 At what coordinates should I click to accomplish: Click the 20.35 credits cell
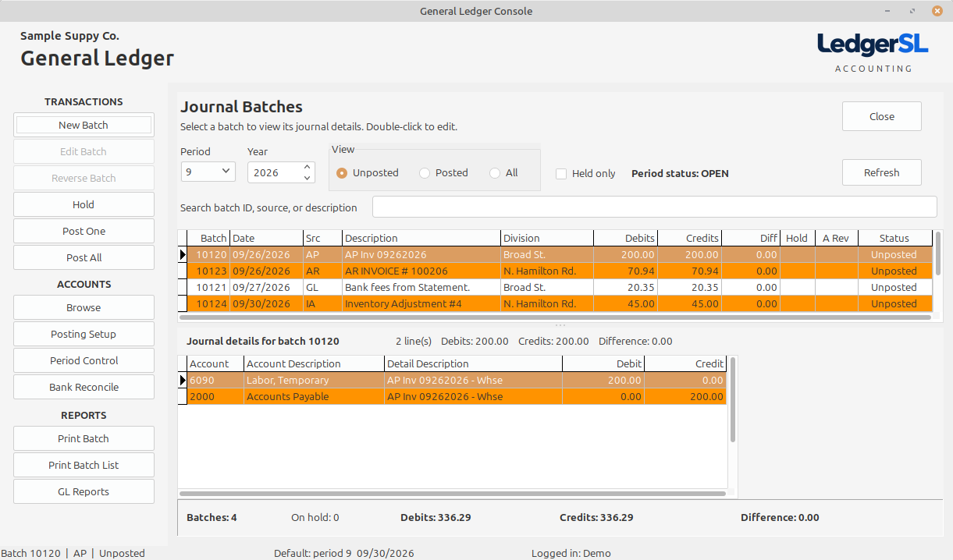pyautogui.click(x=690, y=287)
